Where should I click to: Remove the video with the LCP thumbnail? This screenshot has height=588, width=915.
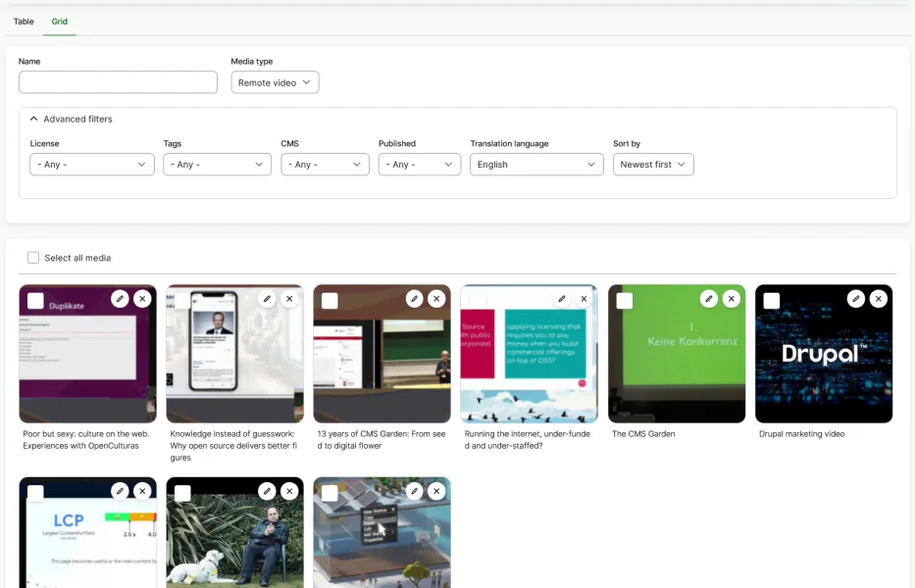tap(142, 491)
